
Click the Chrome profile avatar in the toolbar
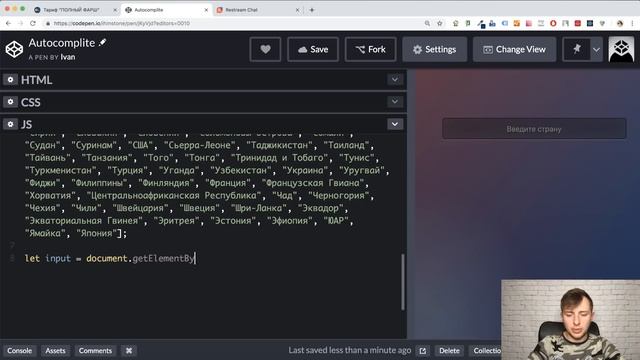(x=620, y=23)
